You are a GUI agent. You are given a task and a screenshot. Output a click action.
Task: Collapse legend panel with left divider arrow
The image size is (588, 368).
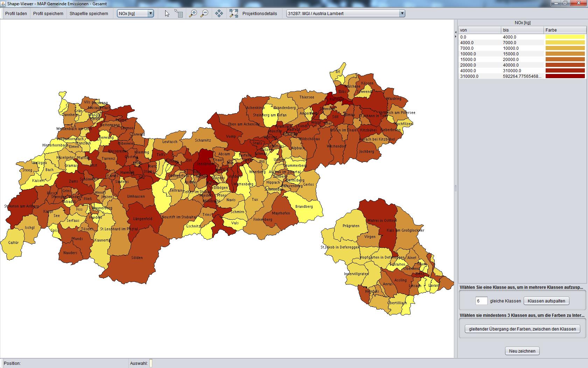pyautogui.click(x=456, y=32)
